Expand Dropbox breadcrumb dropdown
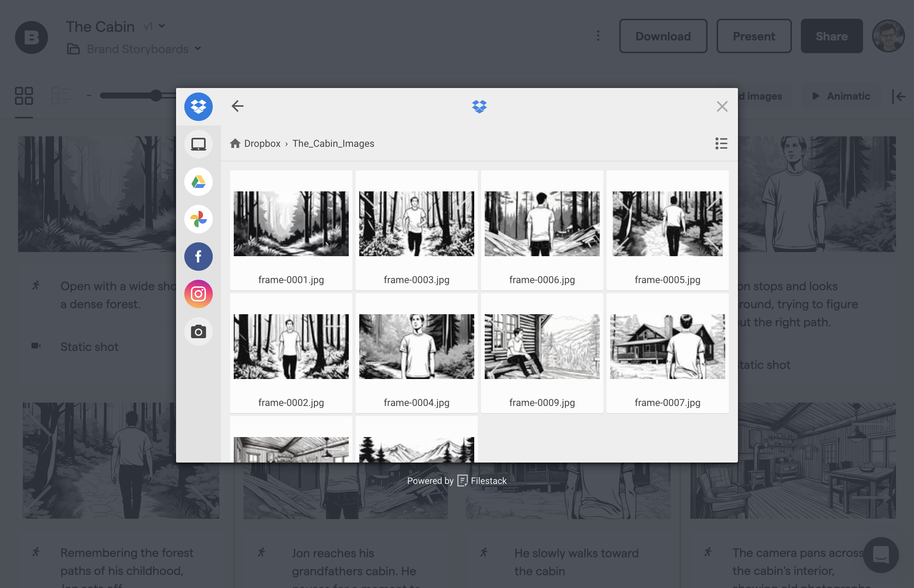914x588 pixels. (x=262, y=143)
